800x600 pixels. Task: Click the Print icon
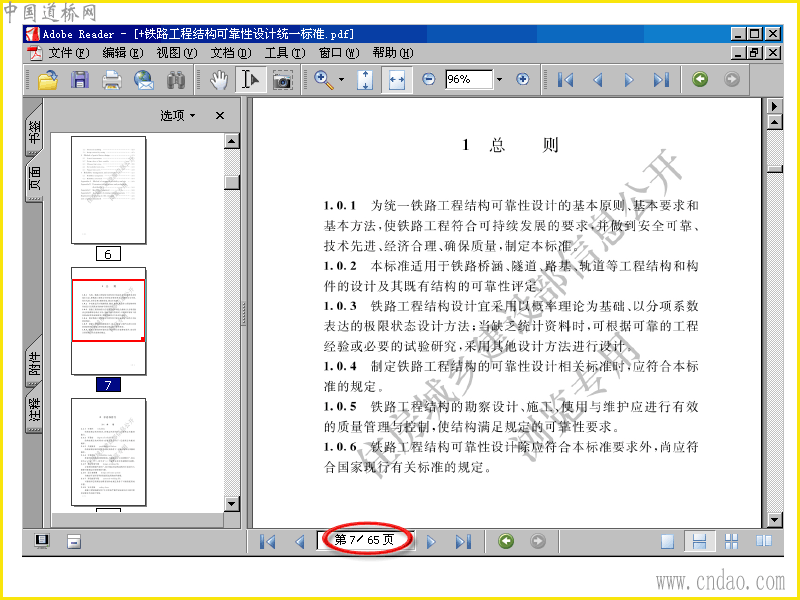coord(112,80)
